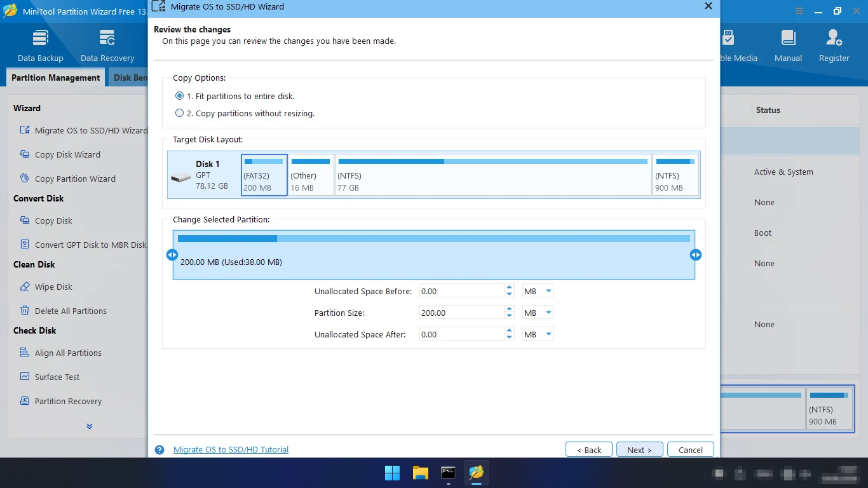Click the Next button
This screenshot has width=868, height=488.
(639, 449)
